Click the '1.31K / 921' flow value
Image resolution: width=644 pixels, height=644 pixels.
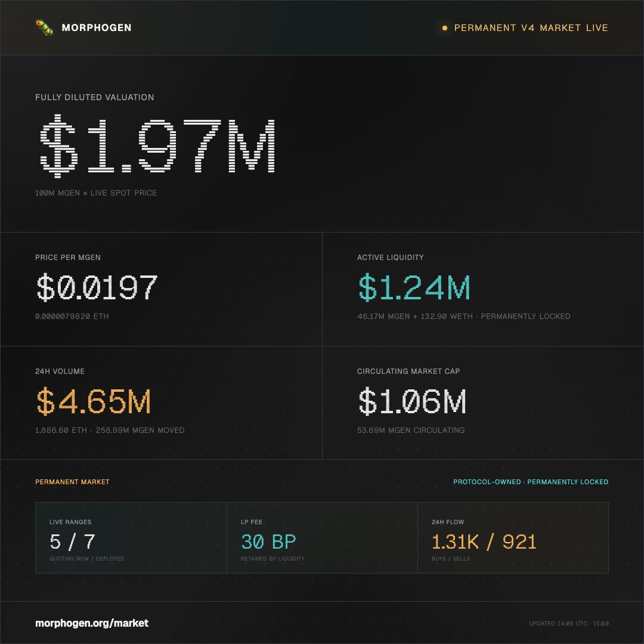coord(484,541)
